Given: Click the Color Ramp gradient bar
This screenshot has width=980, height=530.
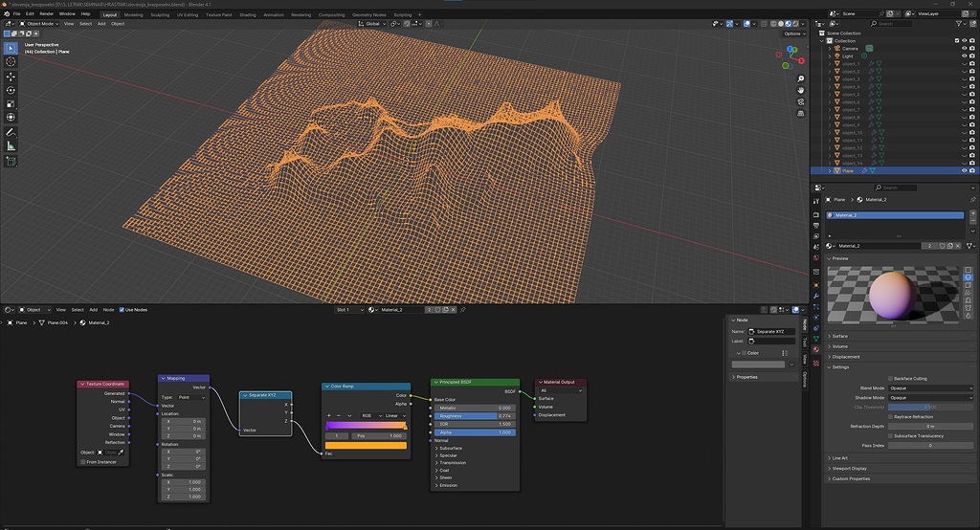Looking at the screenshot, I should pyautogui.click(x=367, y=426).
